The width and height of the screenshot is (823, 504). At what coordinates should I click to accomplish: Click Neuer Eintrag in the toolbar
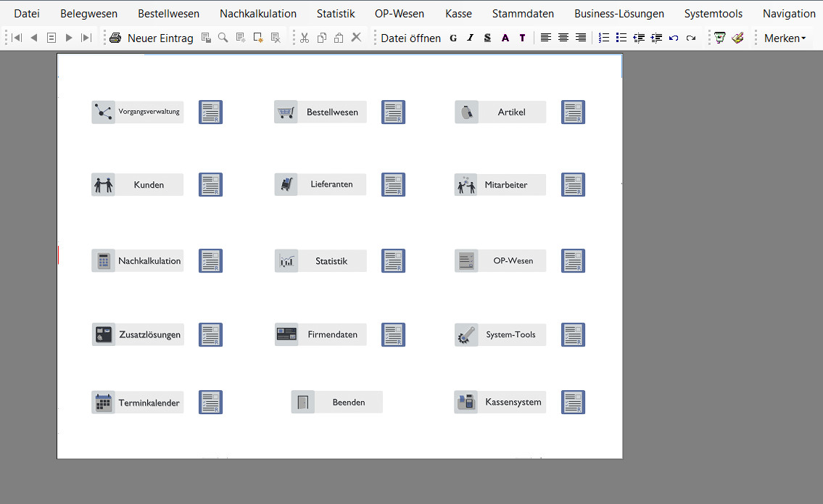click(x=160, y=38)
